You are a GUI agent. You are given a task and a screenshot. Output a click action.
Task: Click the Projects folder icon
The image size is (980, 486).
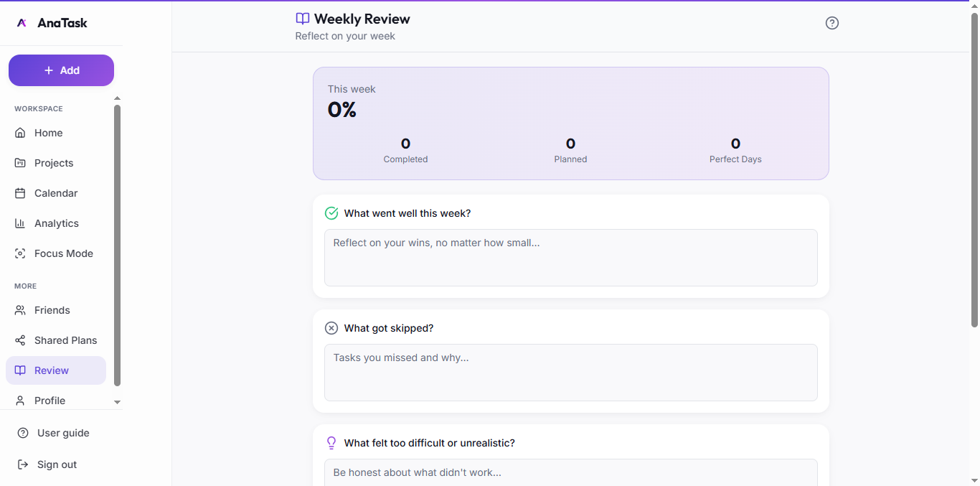[20, 163]
